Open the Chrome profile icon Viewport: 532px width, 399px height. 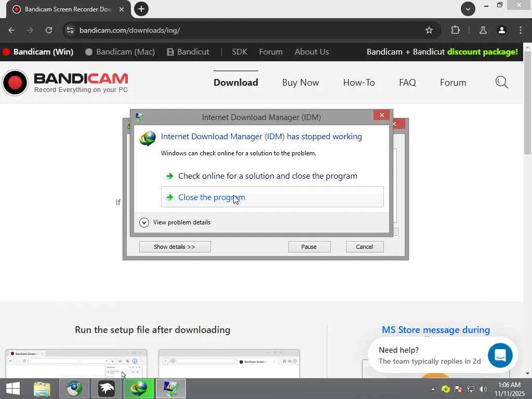pyautogui.click(x=502, y=30)
